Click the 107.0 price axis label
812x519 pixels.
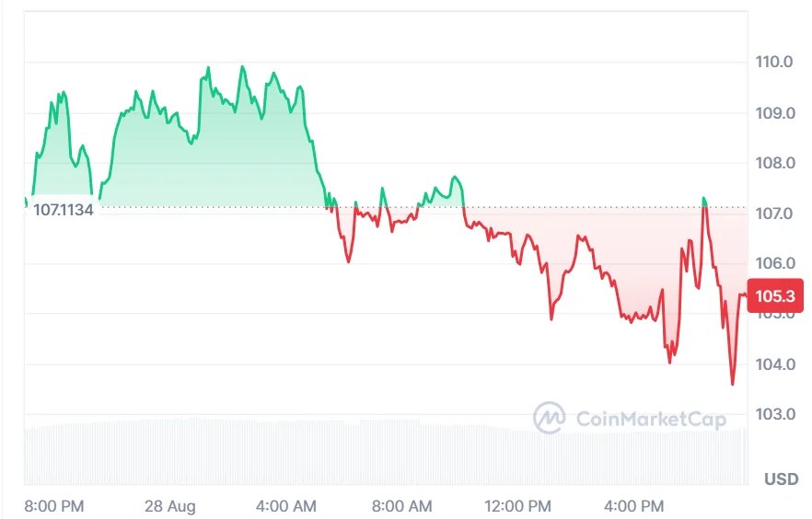[775, 213]
